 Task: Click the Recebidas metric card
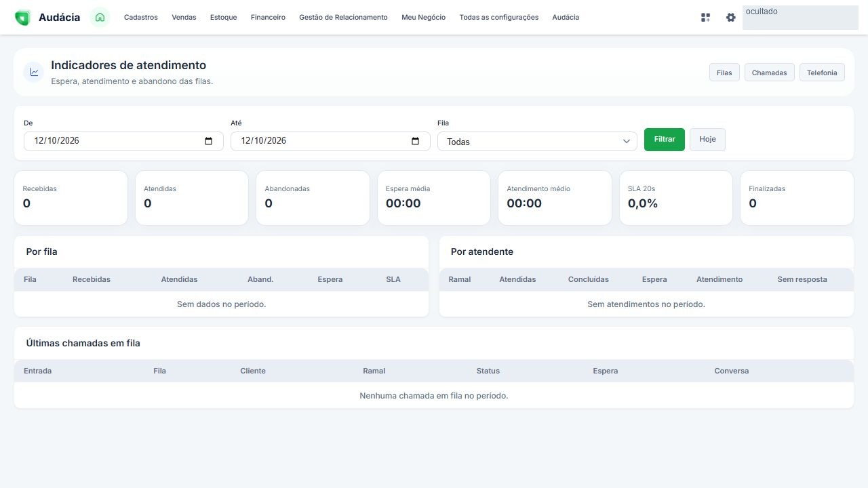[71, 198]
